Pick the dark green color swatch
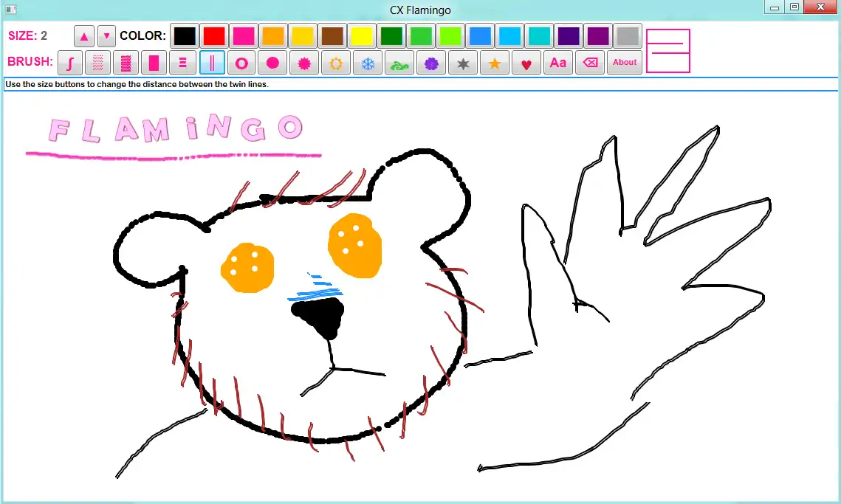 coord(391,36)
